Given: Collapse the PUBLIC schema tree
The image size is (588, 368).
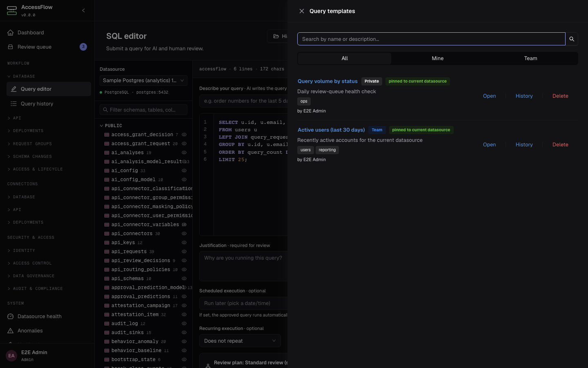Looking at the screenshot, I should click(102, 126).
